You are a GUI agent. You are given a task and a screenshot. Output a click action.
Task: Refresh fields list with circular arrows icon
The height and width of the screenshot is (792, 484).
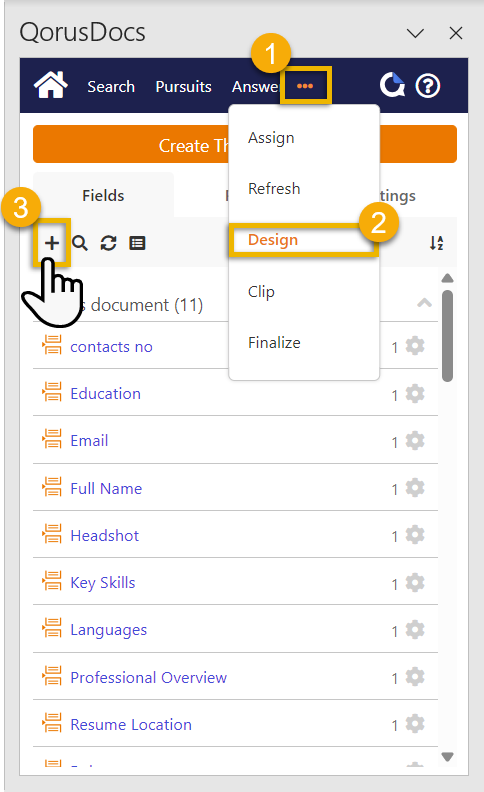pos(109,243)
